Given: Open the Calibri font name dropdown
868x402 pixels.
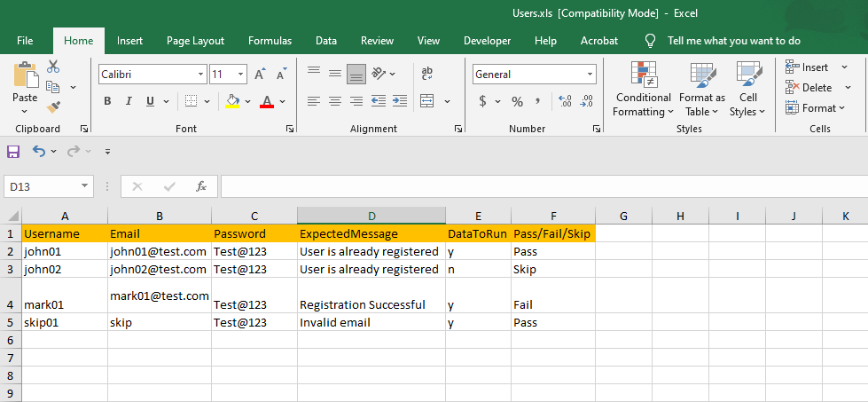Looking at the screenshot, I should (x=200, y=75).
